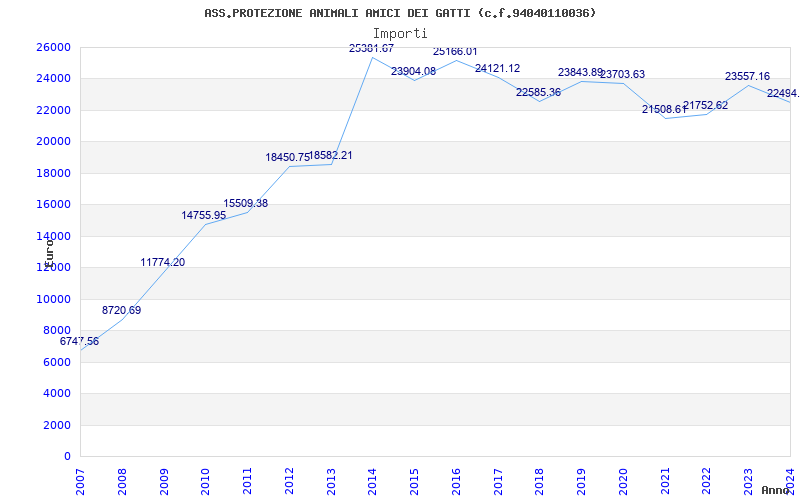
Task: Select the 11774.20 data label
Action: point(163,262)
